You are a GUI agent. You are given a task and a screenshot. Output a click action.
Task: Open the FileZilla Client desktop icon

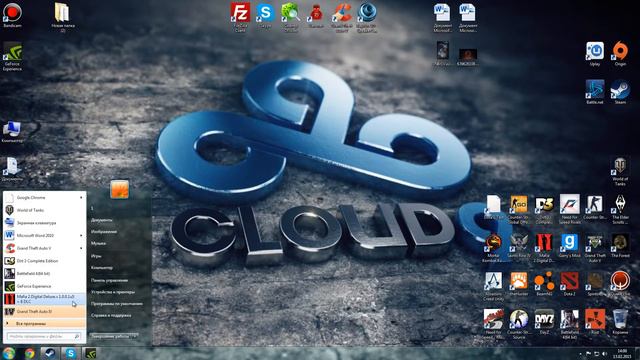[240, 17]
